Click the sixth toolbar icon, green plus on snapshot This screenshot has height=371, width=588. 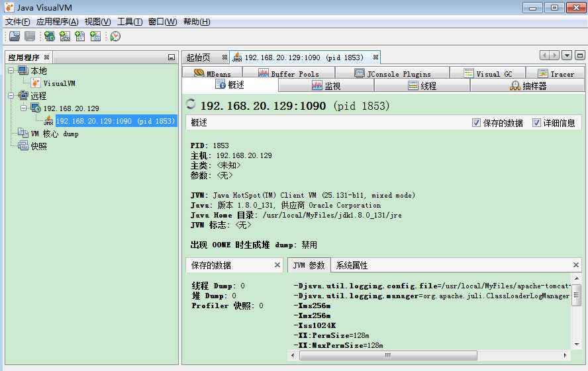click(95, 36)
